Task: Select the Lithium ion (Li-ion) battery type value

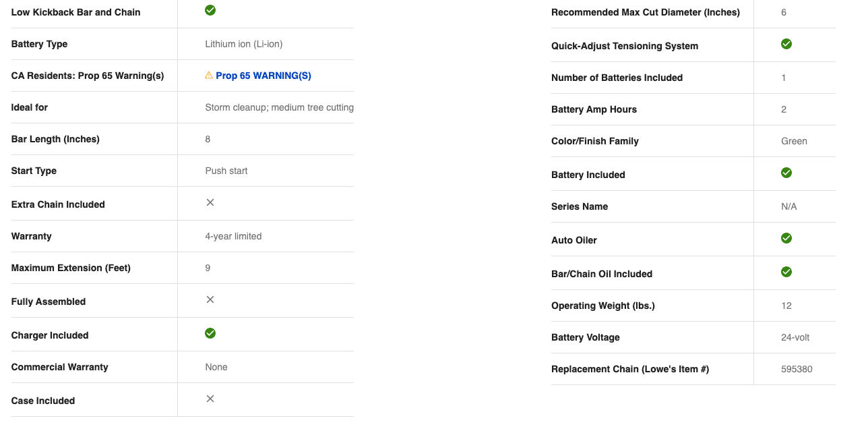Action: click(243, 44)
